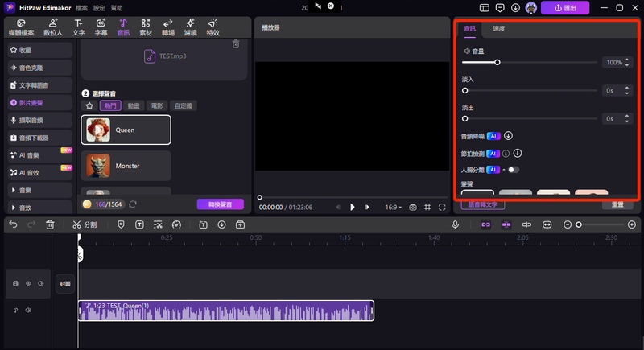This screenshot has height=350, width=644.
Task: Toggle the 人聲分離 vocal separation switch
Action: click(514, 170)
